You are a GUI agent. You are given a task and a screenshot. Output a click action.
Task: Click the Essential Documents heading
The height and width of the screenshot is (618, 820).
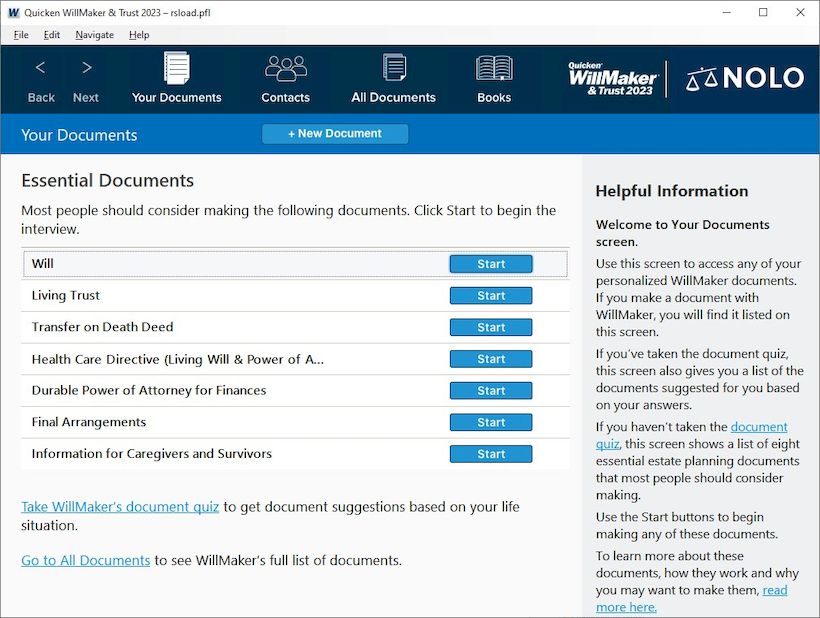[107, 180]
